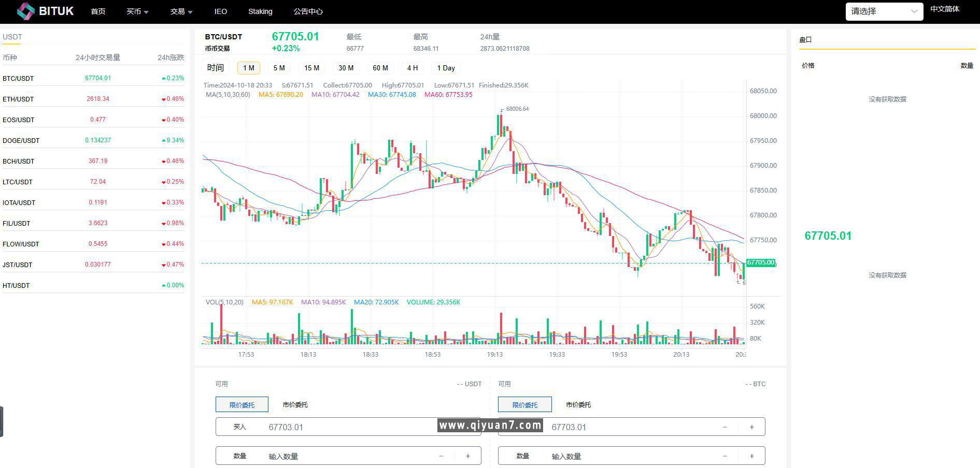Select 市价委托 tab in buy panel
980x468 pixels.
(295, 404)
